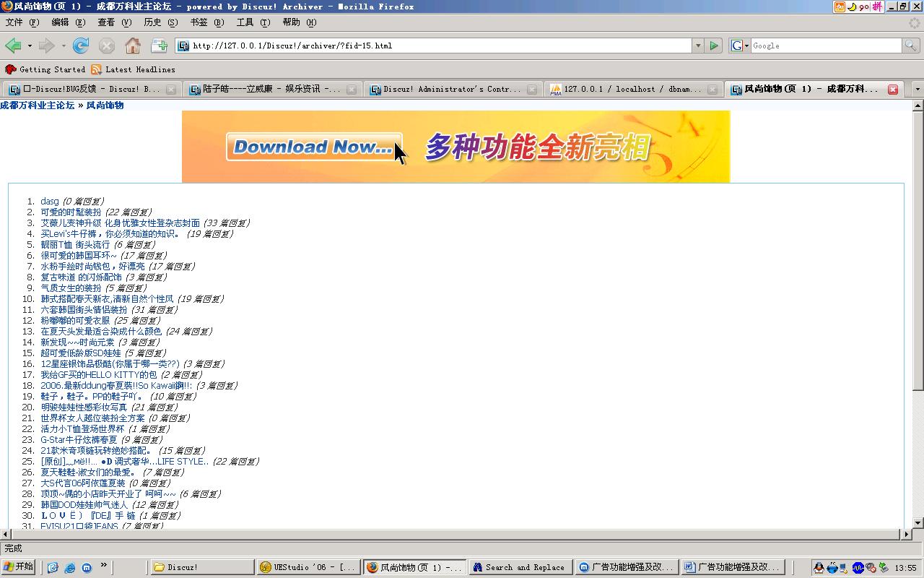Click the stop loading icon
The width and height of the screenshot is (924, 578).
click(x=107, y=46)
